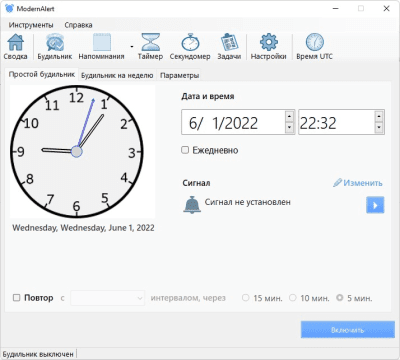Click the интервалом, через label

pos(188,298)
